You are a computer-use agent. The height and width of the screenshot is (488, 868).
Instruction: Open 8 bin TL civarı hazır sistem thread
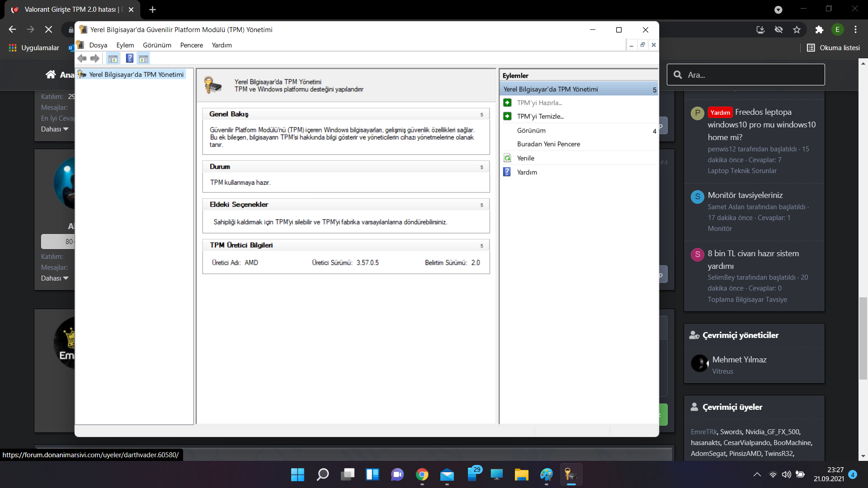(x=753, y=260)
